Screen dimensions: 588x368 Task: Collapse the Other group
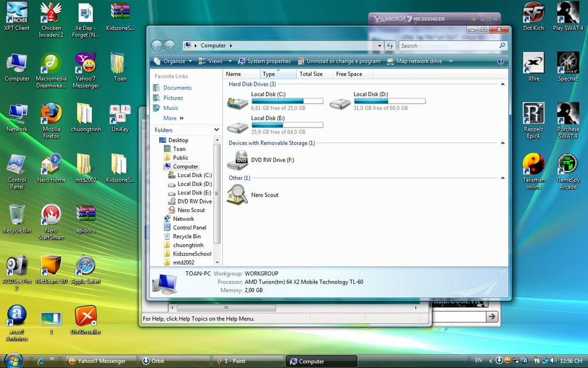point(502,178)
